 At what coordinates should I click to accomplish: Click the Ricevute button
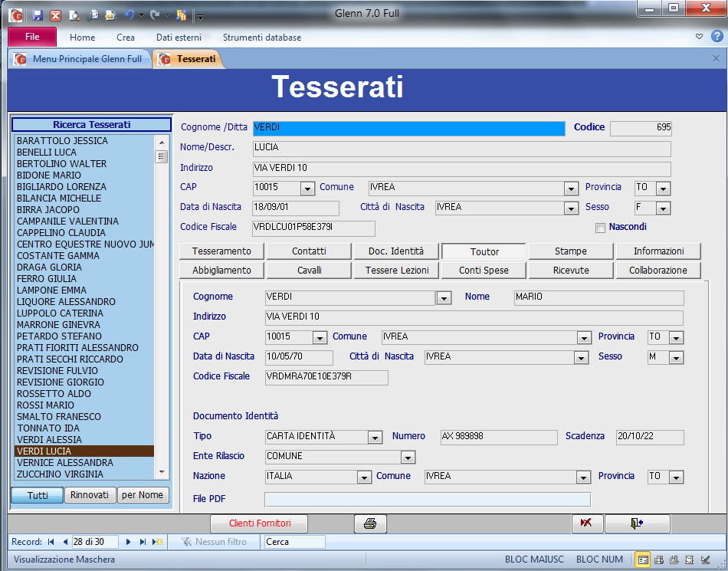(571, 271)
